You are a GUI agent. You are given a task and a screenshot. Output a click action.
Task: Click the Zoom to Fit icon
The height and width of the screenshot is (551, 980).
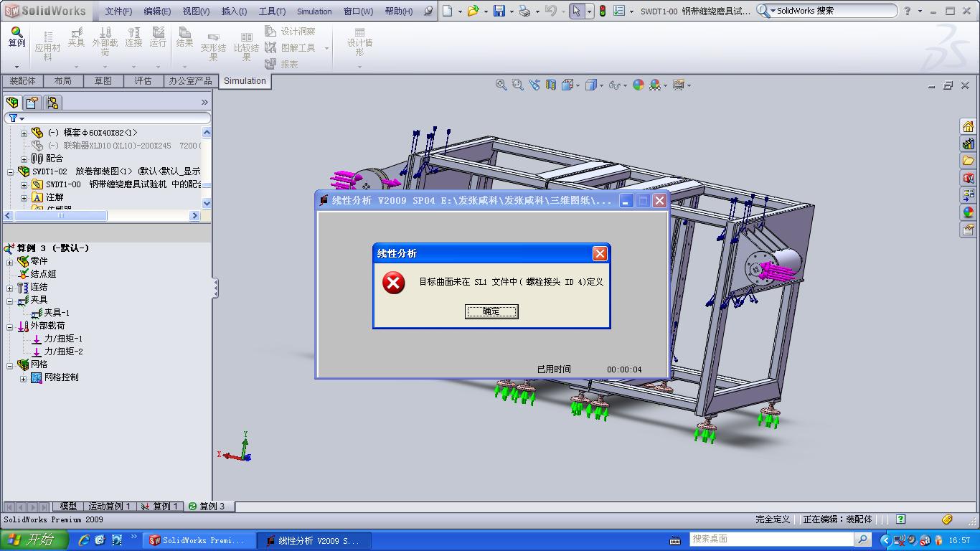(501, 85)
